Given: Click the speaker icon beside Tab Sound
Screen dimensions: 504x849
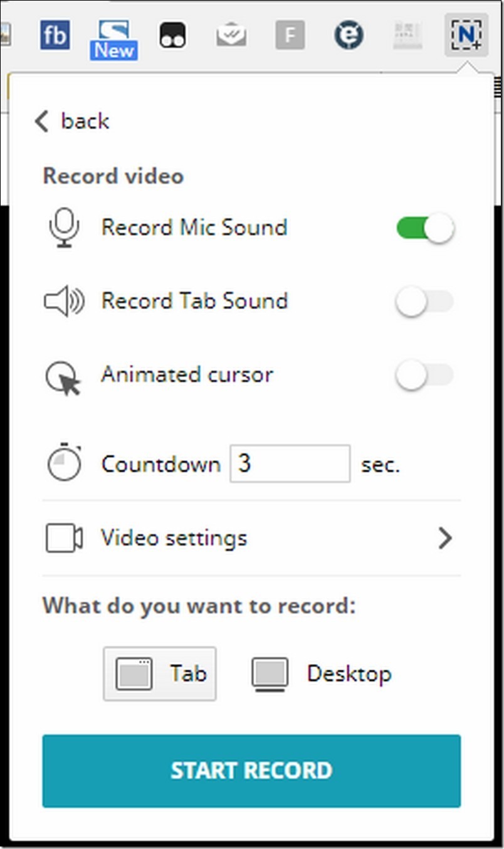Looking at the screenshot, I should pyautogui.click(x=64, y=302).
